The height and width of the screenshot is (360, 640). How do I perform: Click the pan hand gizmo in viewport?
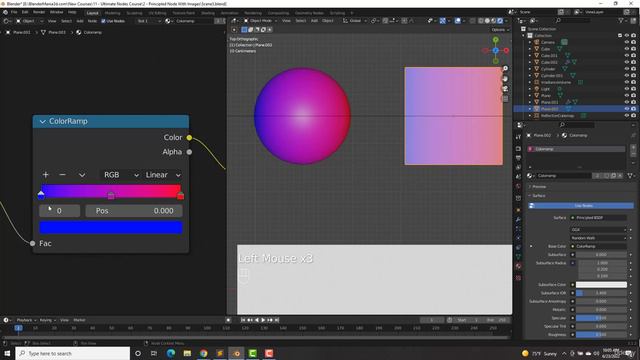pyautogui.click(x=505, y=78)
